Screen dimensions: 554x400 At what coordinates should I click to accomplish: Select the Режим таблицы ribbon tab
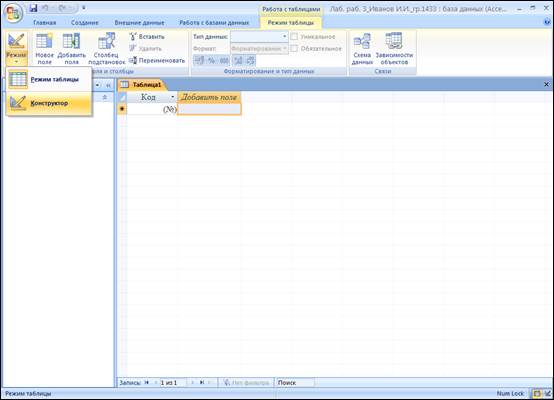click(x=291, y=23)
